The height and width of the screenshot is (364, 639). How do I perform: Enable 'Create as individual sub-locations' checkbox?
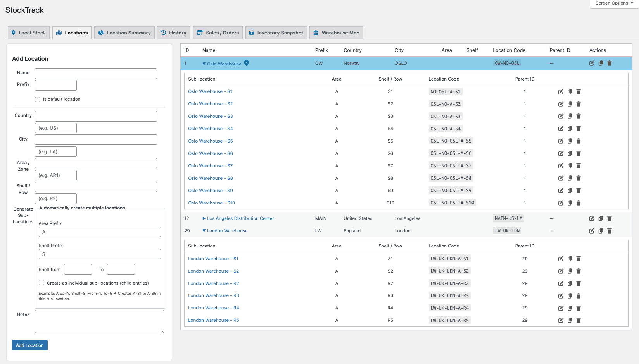coord(41,283)
